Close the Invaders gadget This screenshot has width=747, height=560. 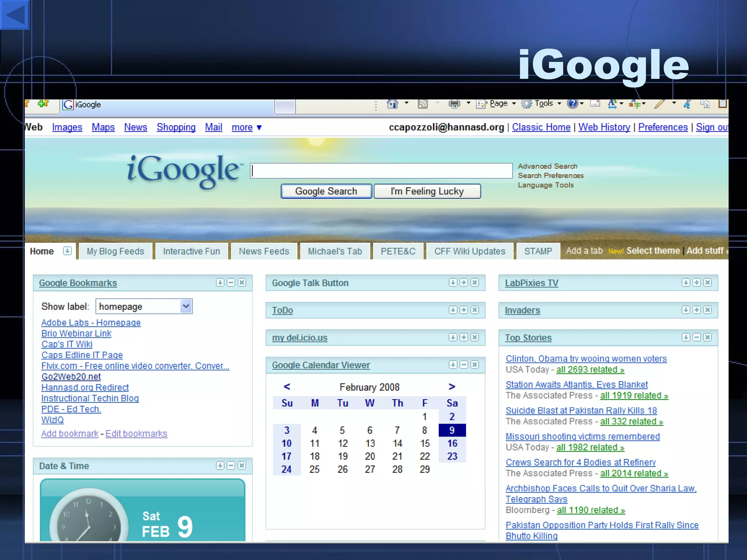[708, 310]
